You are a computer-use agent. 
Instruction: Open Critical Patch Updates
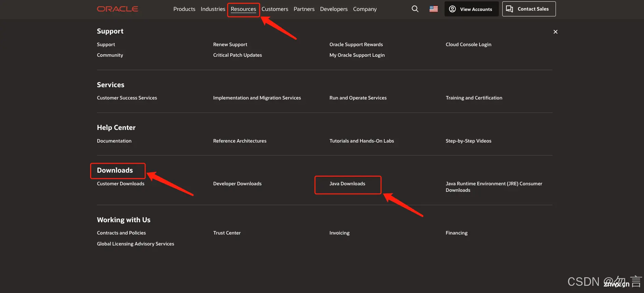click(237, 55)
